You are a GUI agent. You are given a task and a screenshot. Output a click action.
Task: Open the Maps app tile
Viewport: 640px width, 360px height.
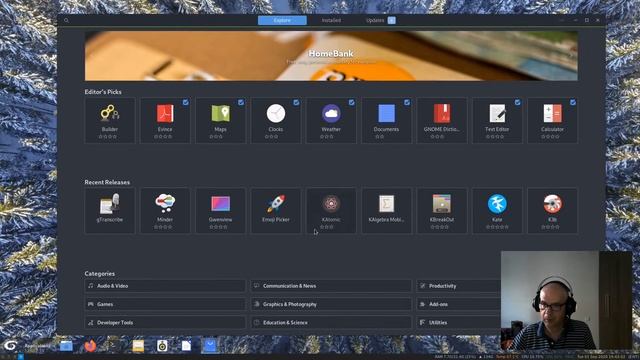[x=220, y=120]
